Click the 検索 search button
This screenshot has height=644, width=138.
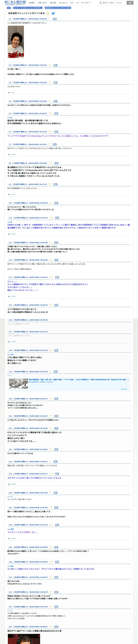click(130, 3)
